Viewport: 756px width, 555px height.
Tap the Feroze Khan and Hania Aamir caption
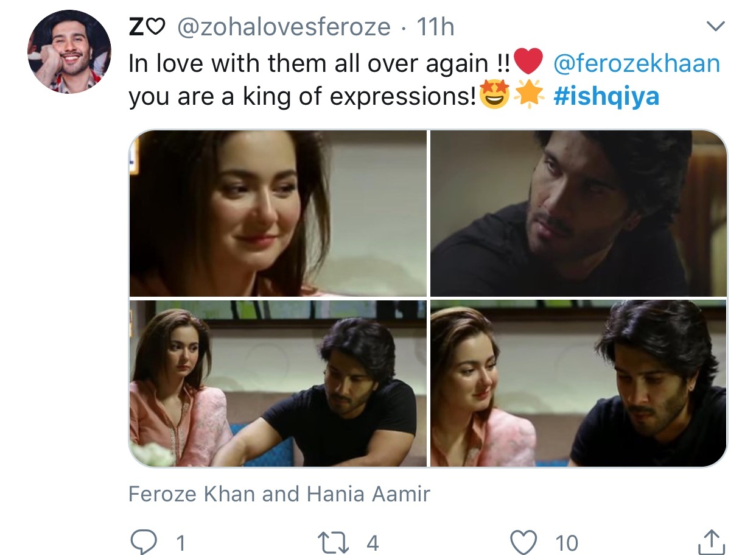(279, 493)
